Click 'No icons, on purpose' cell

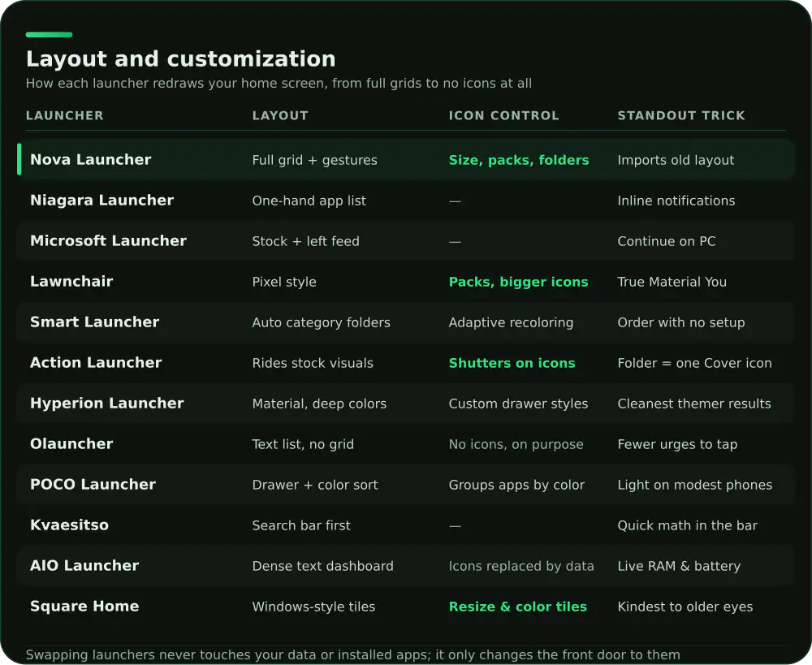516,444
